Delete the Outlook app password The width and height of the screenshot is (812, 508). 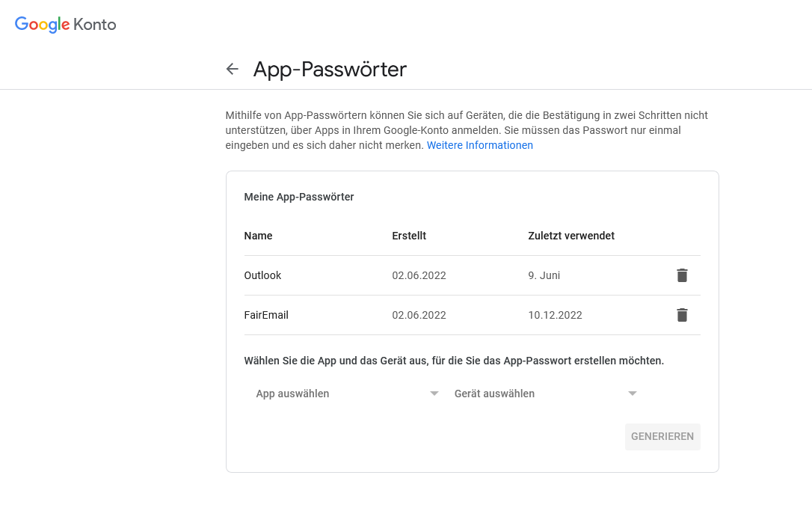[682, 275]
